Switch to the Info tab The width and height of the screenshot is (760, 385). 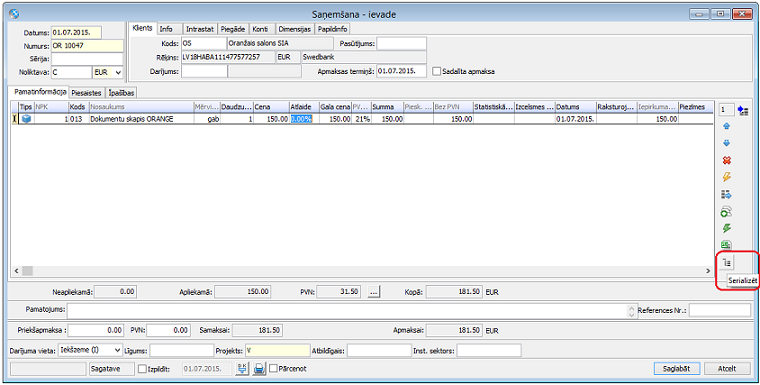(166, 29)
